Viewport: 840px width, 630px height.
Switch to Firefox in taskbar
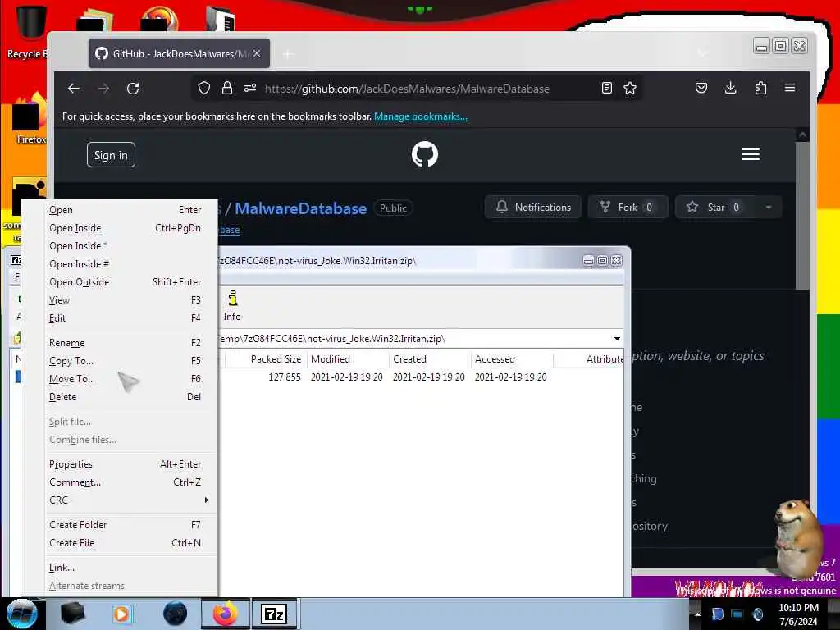coord(225,614)
